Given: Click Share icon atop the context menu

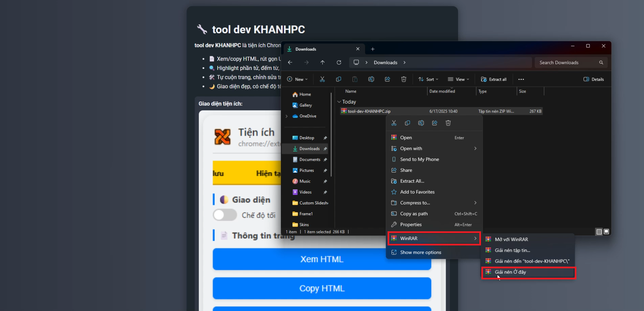Looking at the screenshot, I should tap(435, 123).
